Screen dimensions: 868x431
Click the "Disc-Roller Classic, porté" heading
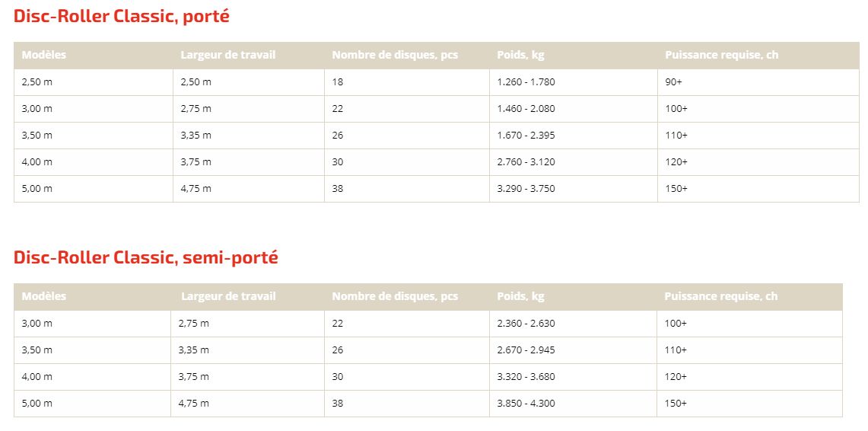tap(122, 16)
